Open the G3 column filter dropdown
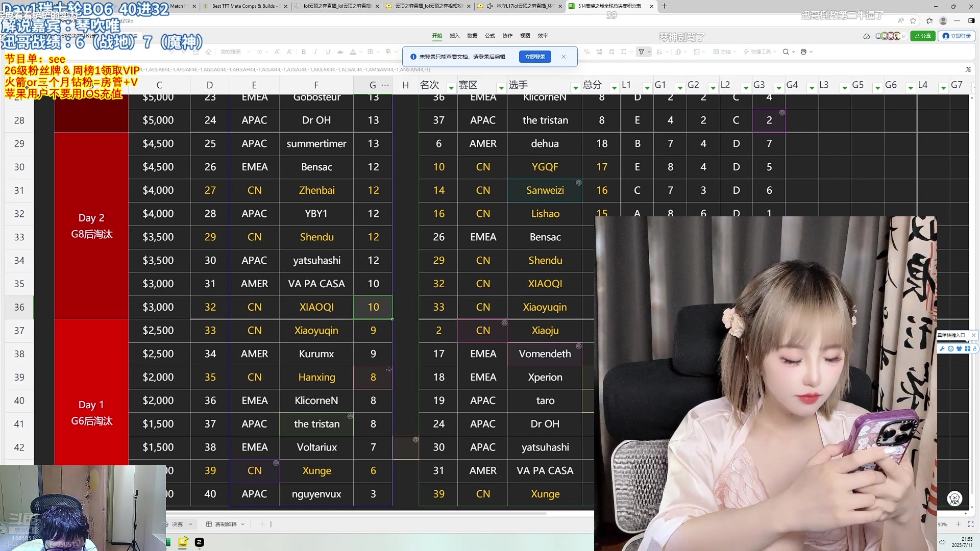The width and height of the screenshot is (980, 551). [x=778, y=88]
